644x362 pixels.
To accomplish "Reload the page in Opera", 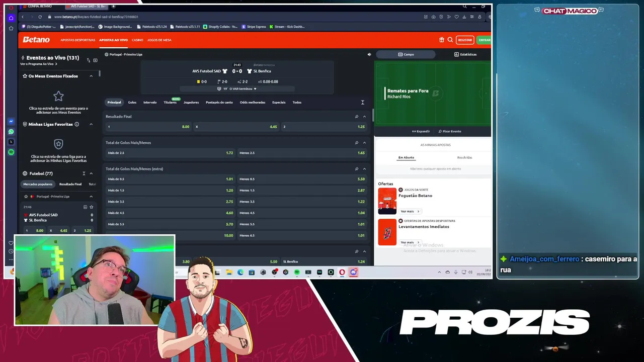I will [40, 17].
